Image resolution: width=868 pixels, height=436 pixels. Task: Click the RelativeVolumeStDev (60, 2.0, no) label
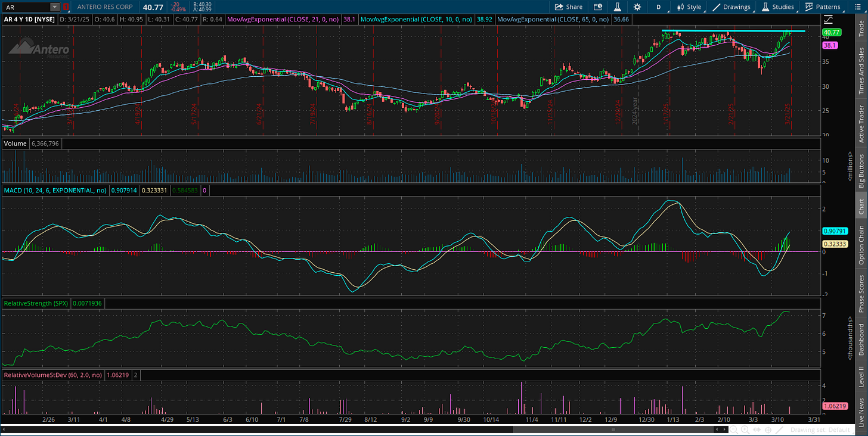tap(52, 375)
